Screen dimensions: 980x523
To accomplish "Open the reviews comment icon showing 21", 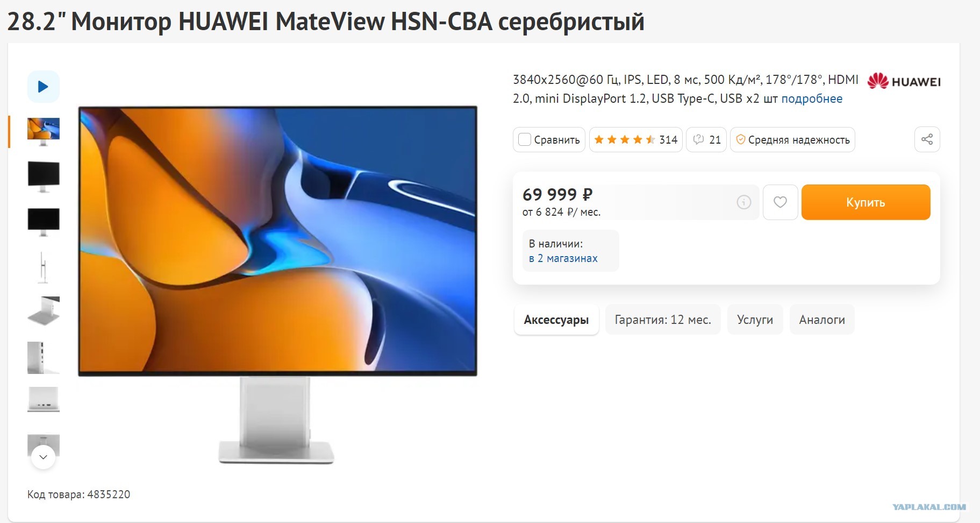I will click(706, 140).
